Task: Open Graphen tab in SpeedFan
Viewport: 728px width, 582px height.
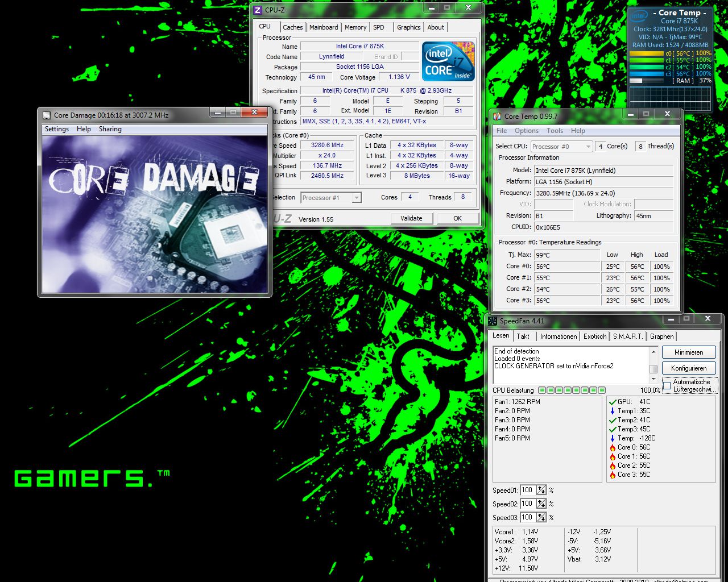Action: 662,336
